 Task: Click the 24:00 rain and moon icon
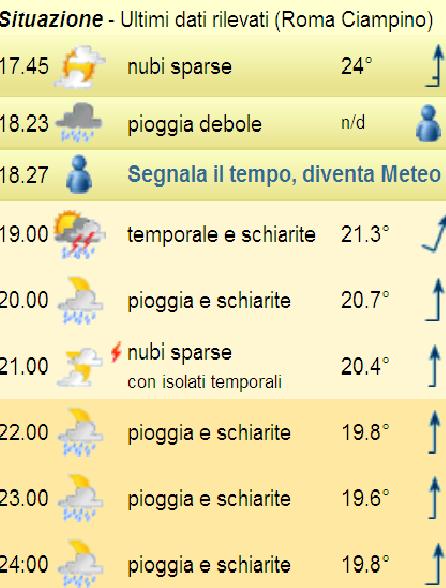[80, 564]
